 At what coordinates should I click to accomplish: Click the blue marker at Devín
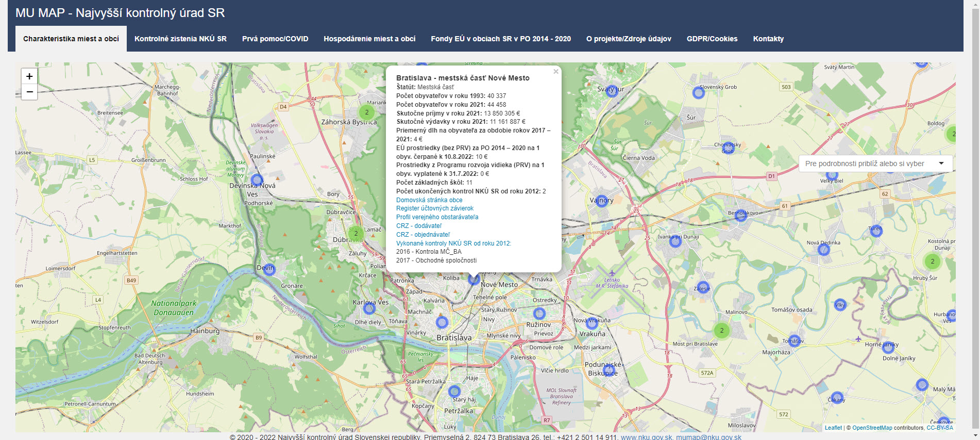pos(269,269)
